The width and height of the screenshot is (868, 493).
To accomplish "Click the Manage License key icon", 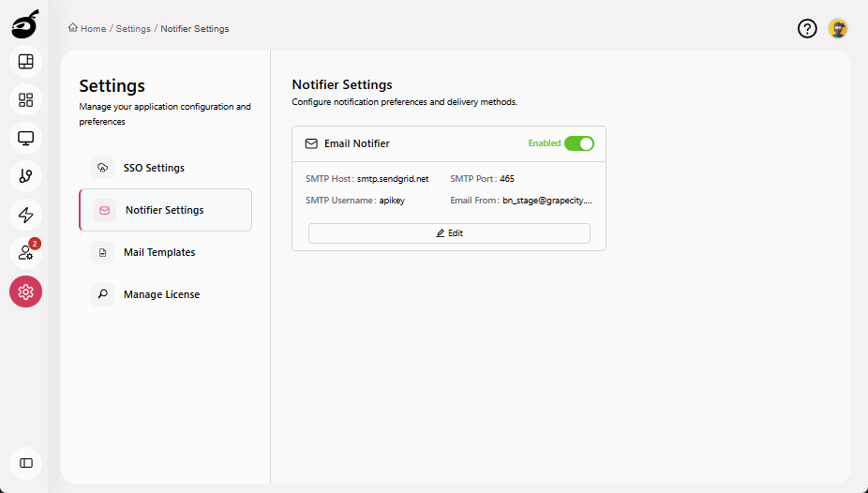I will point(102,294).
